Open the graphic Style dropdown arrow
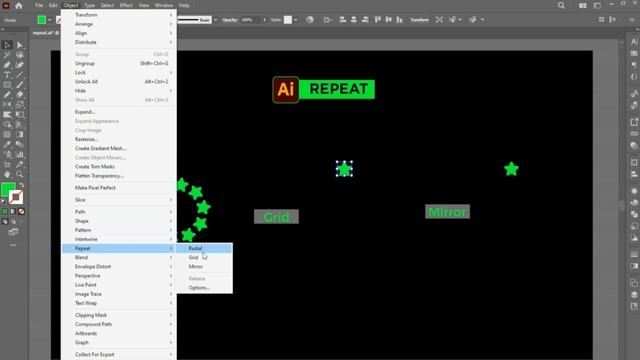The image size is (640, 360). coord(296,20)
